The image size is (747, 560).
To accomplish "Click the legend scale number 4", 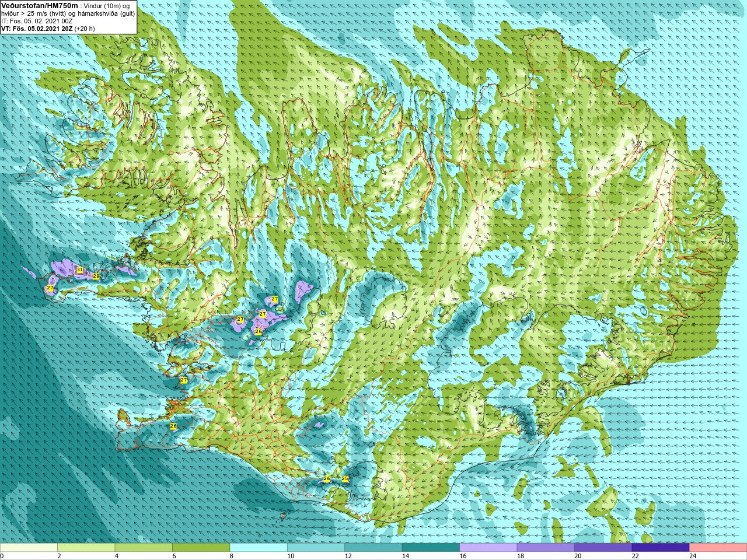I will (x=116, y=556).
